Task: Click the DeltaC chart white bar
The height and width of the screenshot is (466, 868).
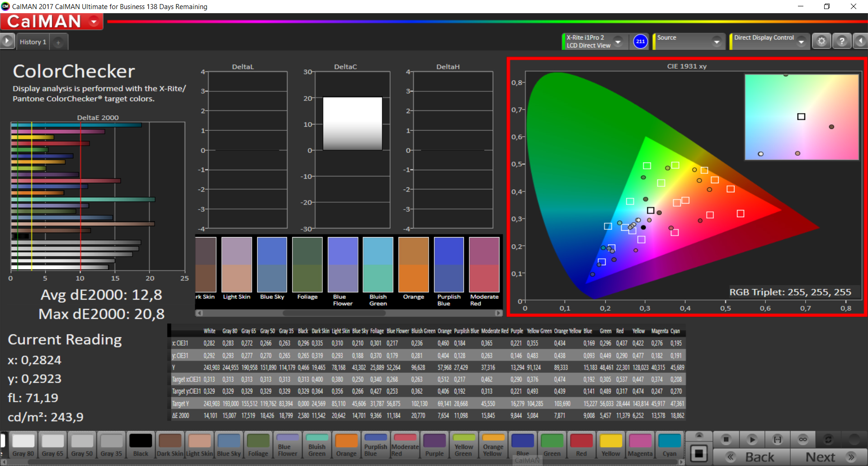Action: [353, 124]
